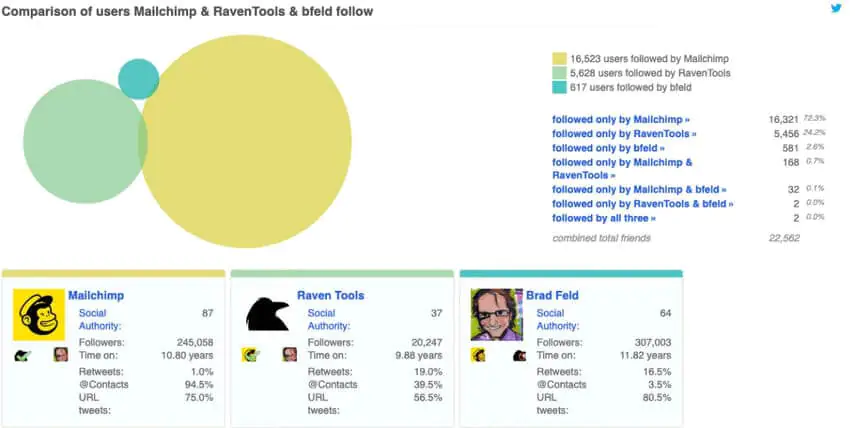The width and height of the screenshot is (855, 428).
Task: Select Brad Feld's profile avatar
Action: click(497, 314)
